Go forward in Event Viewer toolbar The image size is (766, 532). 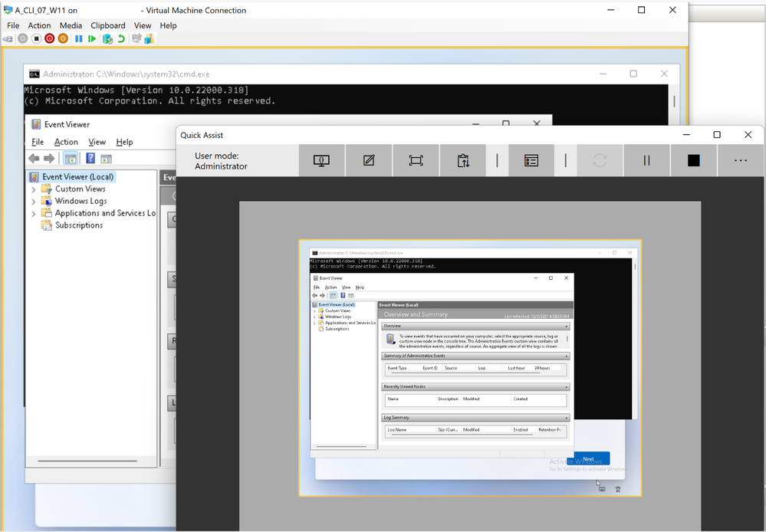pyautogui.click(x=49, y=158)
